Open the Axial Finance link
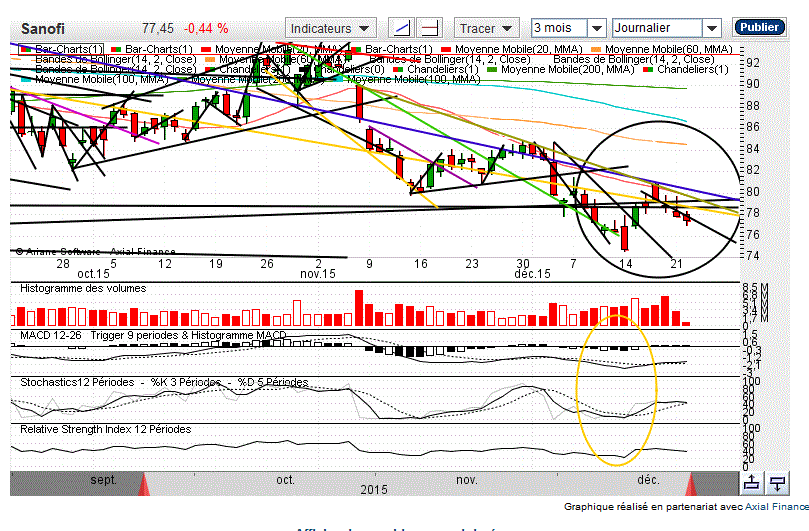Viewport: 809px width, 531px height. coord(776,507)
